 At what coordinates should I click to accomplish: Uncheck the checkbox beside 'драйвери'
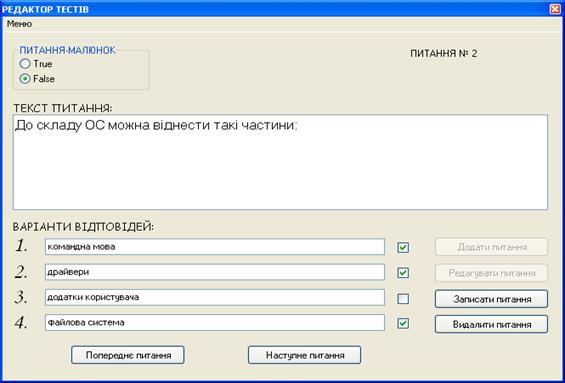tap(403, 273)
